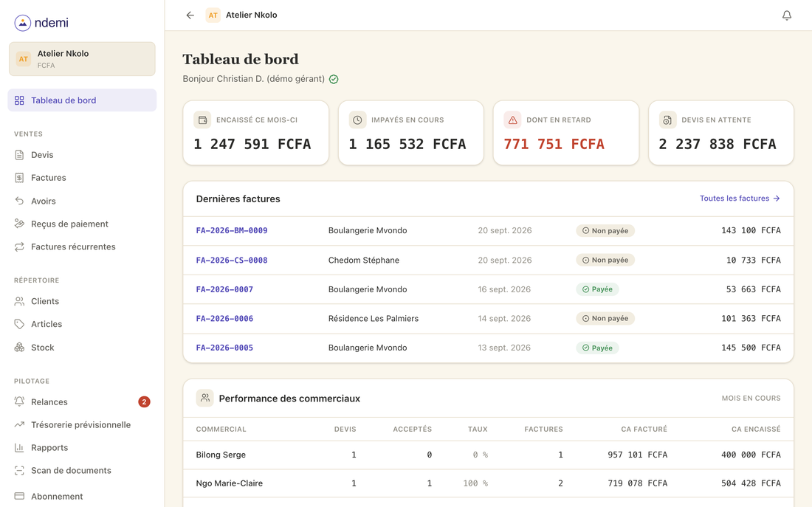Open Devis in the sidebar
The image size is (812, 507).
point(82,155)
